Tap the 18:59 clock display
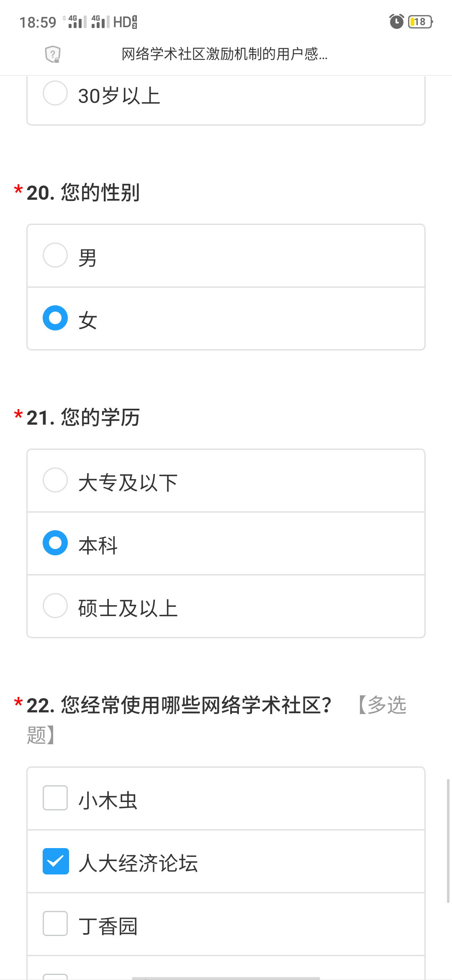 38,22
